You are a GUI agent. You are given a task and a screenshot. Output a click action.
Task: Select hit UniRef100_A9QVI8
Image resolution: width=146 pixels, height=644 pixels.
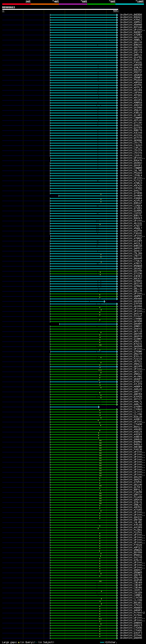pos(131,105)
